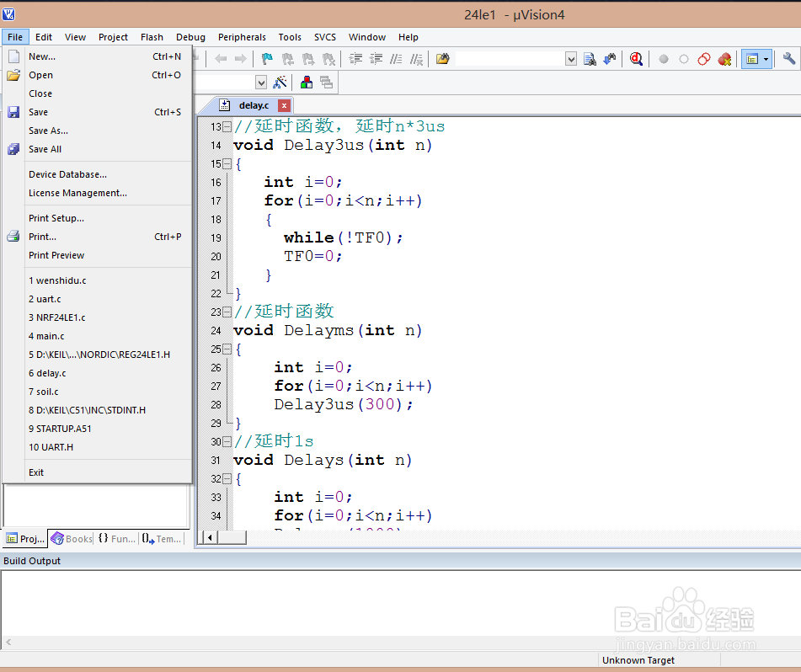Click the Navigate Forwards arrow icon

(x=241, y=59)
